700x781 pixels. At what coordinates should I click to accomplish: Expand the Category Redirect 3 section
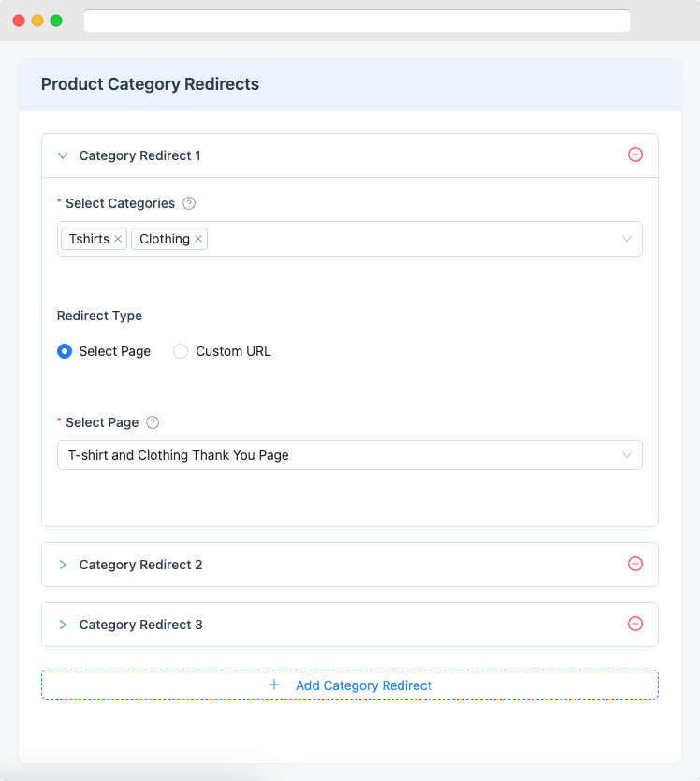pyautogui.click(x=63, y=624)
